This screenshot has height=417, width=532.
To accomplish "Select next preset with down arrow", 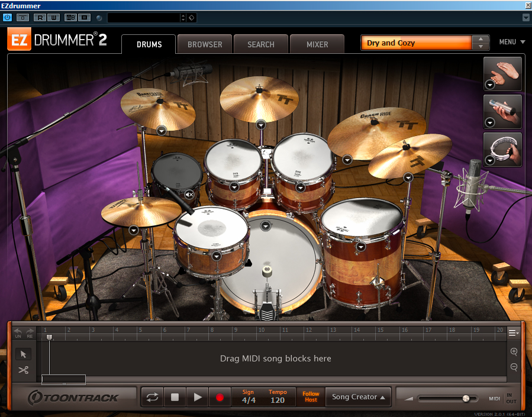I will coord(481,47).
